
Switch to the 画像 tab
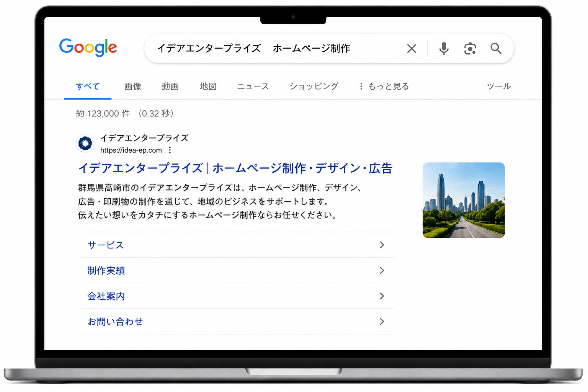133,87
